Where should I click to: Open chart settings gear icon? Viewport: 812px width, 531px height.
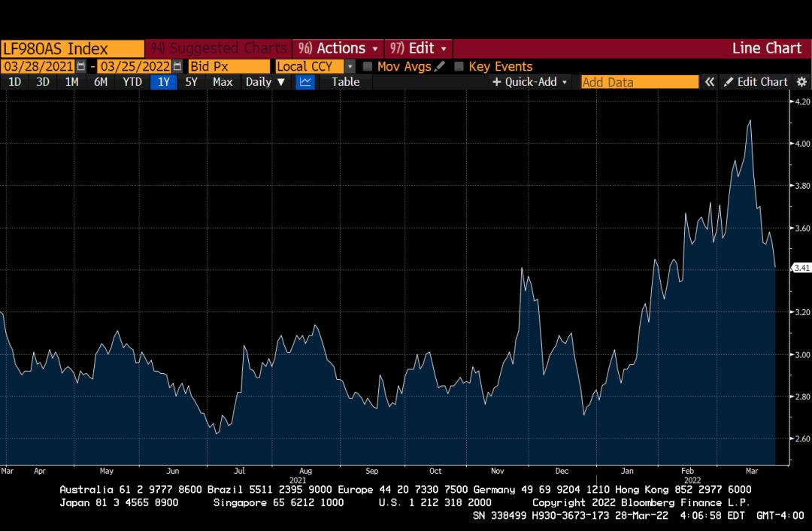click(801, 82)
